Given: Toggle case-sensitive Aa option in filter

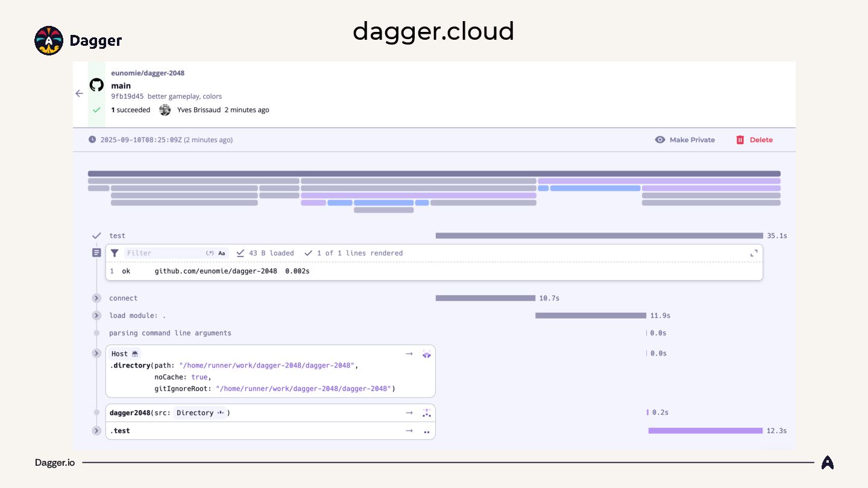Looking at the screenshot, I should (222, 253).
